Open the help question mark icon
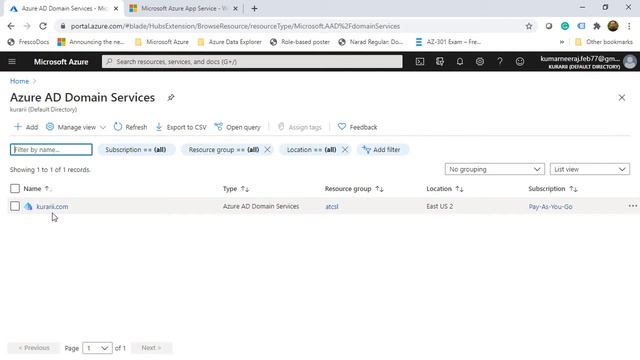Viewport: 640px width, 360px height. click(x=500, y=62)
